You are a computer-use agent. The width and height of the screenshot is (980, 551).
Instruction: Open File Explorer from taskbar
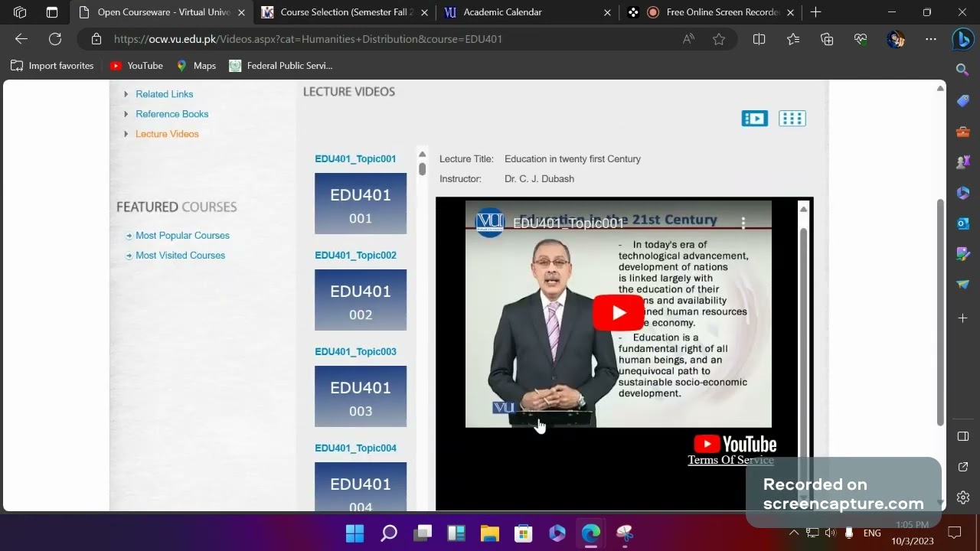click(x=490, y=533)
